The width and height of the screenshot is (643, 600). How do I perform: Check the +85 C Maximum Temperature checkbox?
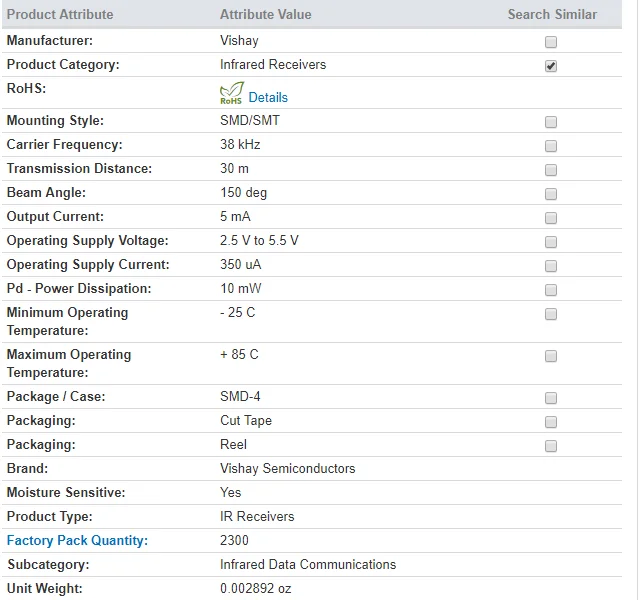tap(551, 356)
